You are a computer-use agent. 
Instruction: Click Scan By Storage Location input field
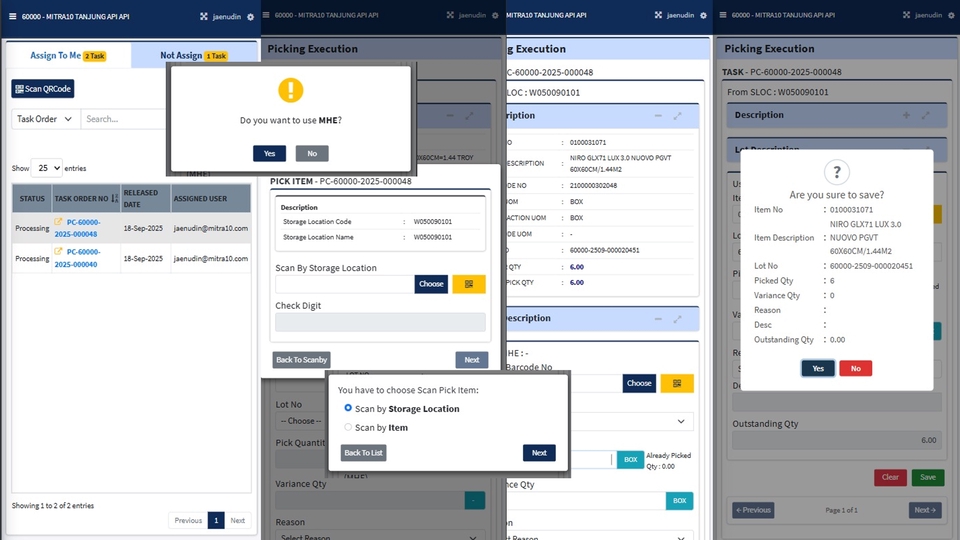[345, 284]
